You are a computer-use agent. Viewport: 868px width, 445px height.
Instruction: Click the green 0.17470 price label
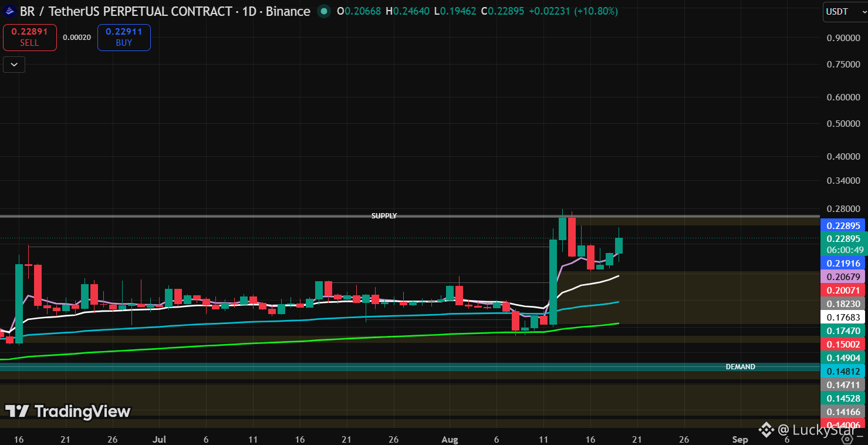click(843, 331)
